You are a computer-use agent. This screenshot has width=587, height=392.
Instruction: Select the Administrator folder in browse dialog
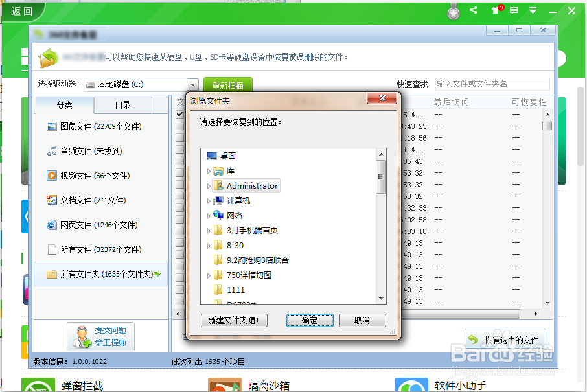[251, 185]
